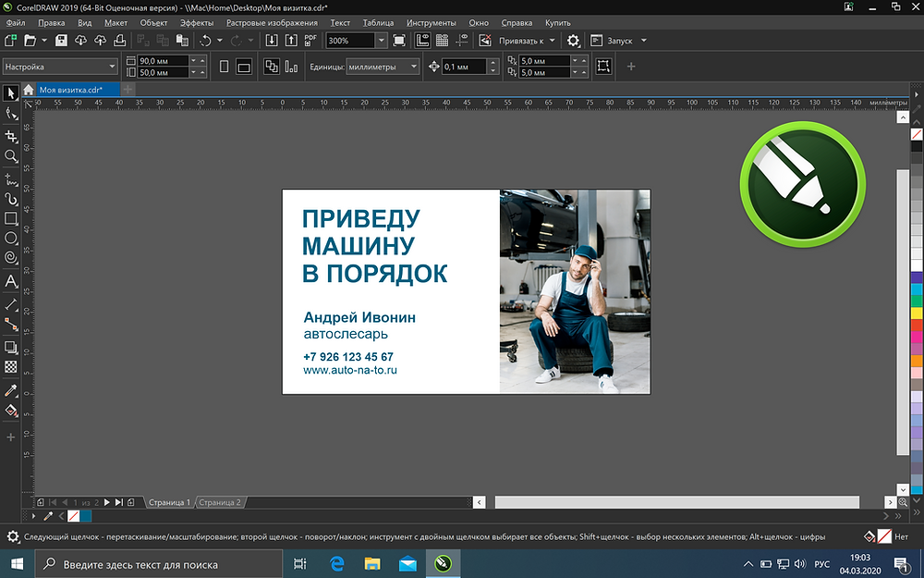Click the Publish to PDF icon

(311, 41)
